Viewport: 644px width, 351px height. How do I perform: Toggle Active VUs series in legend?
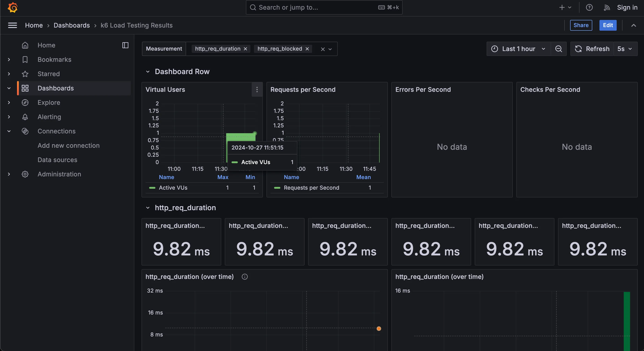point(173,188)
